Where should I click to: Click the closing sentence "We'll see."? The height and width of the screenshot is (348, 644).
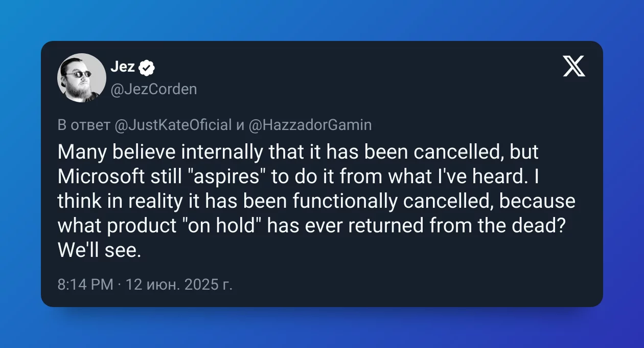[x=99, y=250]
